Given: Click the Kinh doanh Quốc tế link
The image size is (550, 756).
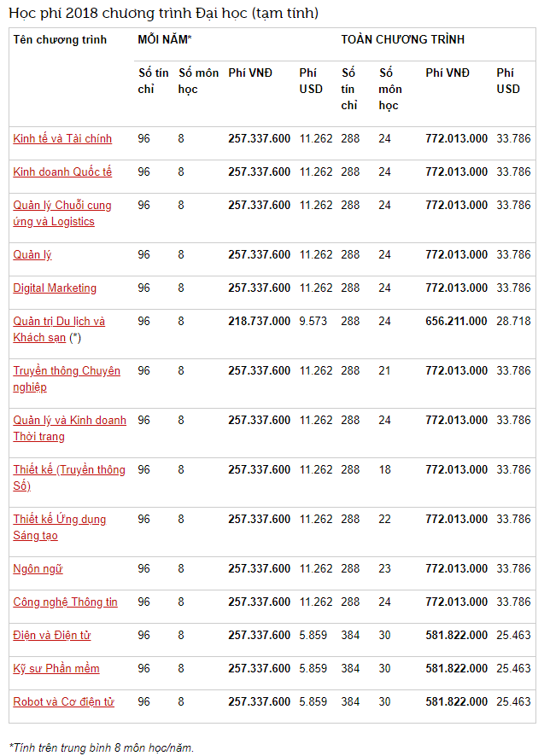Looking at the screenshot, I should tap(62, 172).
